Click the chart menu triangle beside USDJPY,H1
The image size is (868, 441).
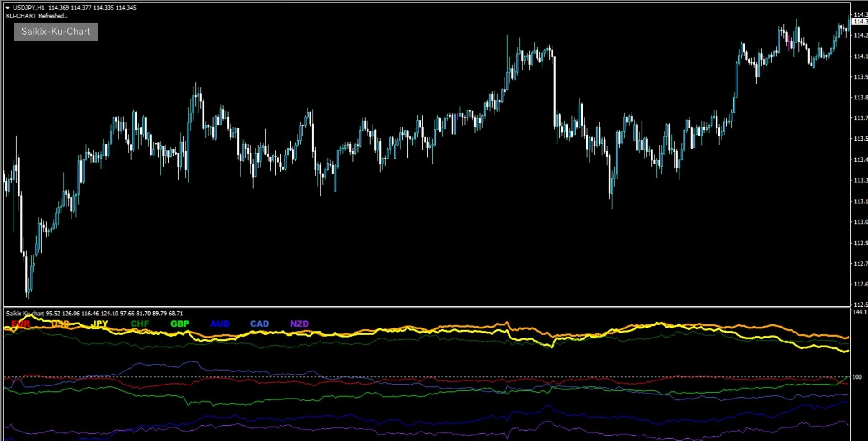[x=8, y=8]
